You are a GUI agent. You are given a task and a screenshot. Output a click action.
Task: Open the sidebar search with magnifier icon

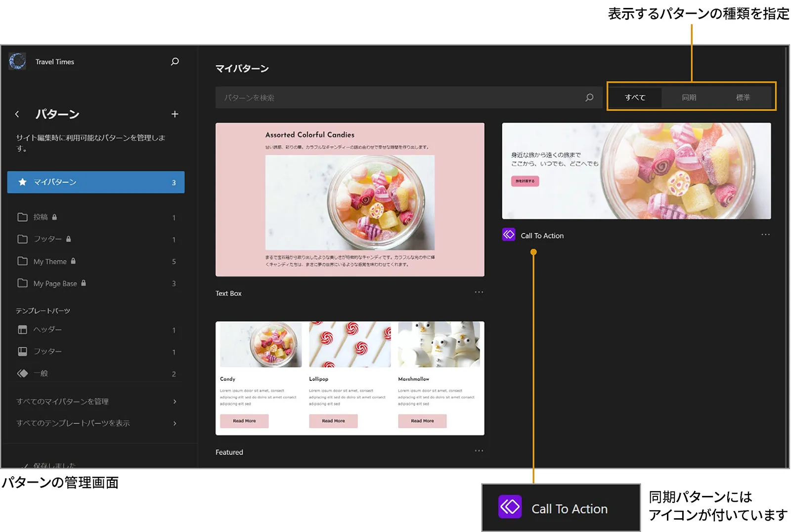tap(175, 61)
